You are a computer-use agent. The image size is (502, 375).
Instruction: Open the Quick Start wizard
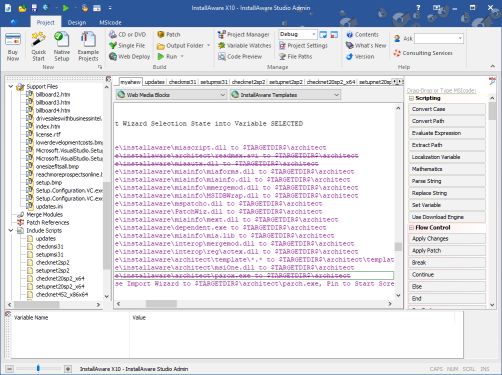tap(39, 46)
